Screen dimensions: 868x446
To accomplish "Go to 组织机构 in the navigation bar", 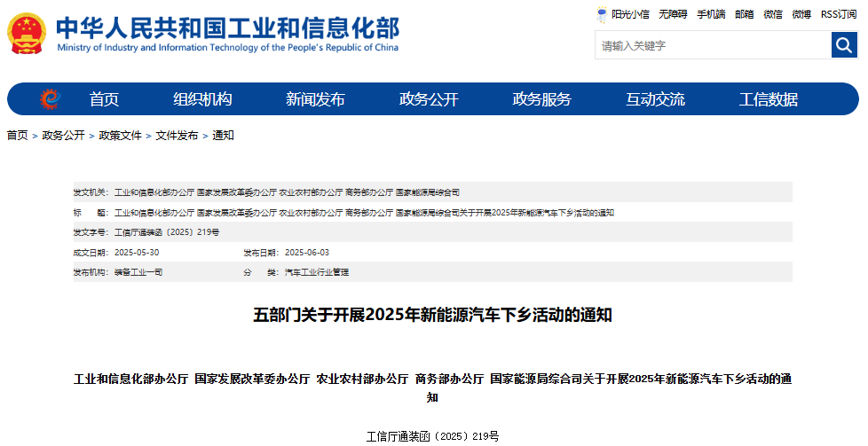I will [x=202, y=99].
